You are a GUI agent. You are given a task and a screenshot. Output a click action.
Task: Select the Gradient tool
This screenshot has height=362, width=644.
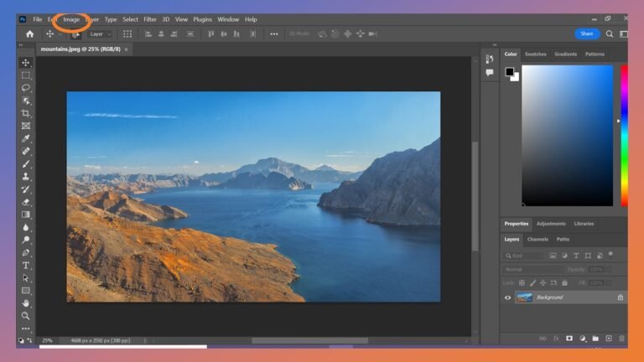tap(25, 215)
